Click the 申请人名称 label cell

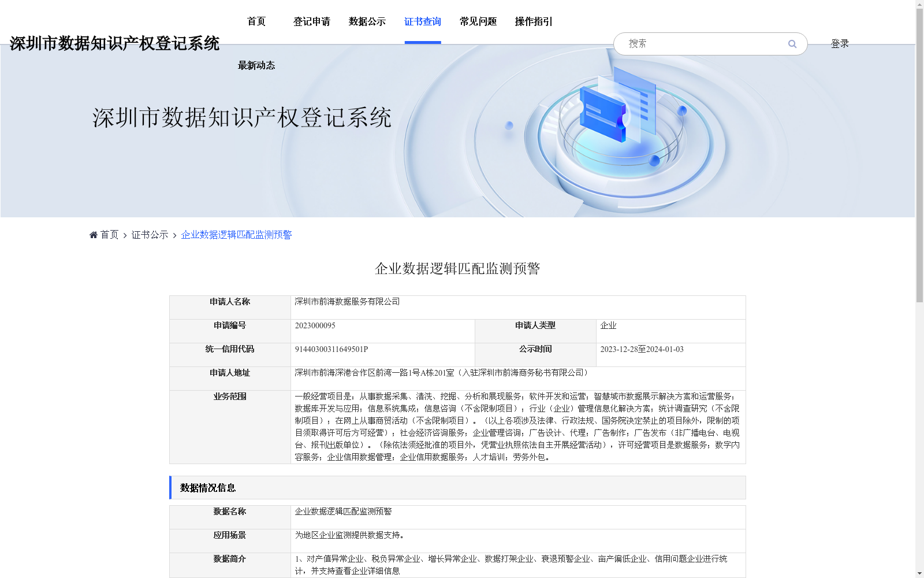coord(230,307)
